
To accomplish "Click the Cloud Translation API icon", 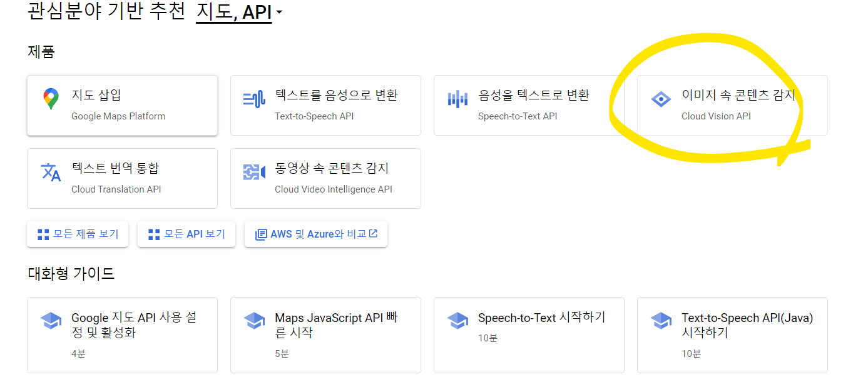I will coord(51,173).
